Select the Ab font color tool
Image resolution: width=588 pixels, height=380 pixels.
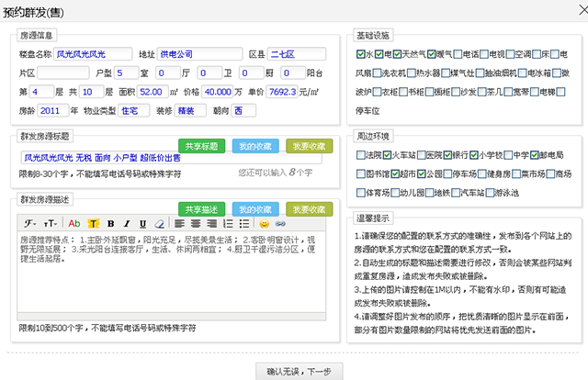pos(74,224)
